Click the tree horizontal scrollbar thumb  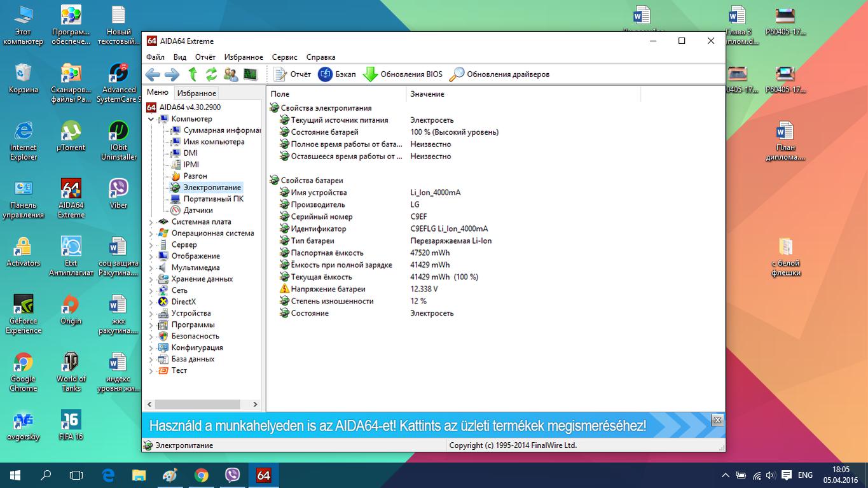(x=197, y=404)
